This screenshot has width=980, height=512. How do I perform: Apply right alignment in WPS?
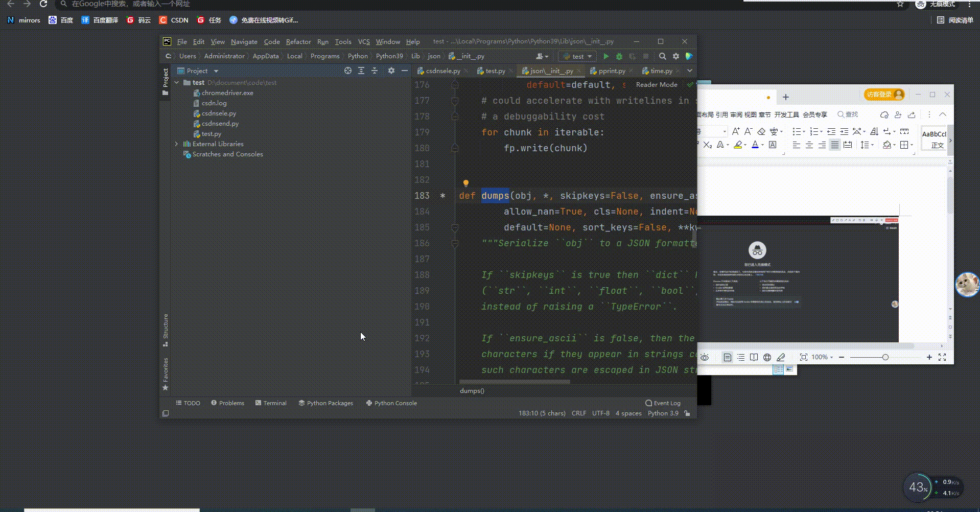click(822, 145)
